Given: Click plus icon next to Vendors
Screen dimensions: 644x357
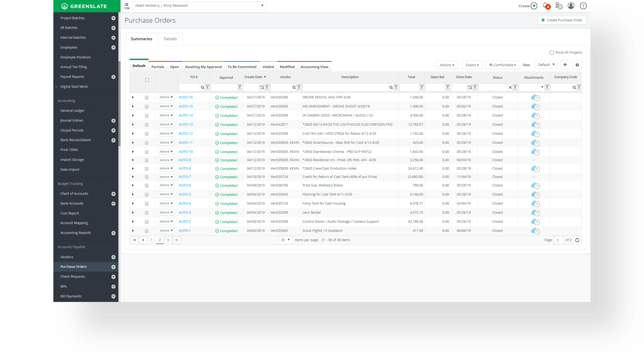Looking at the screenshot, I should coord(113,257).
